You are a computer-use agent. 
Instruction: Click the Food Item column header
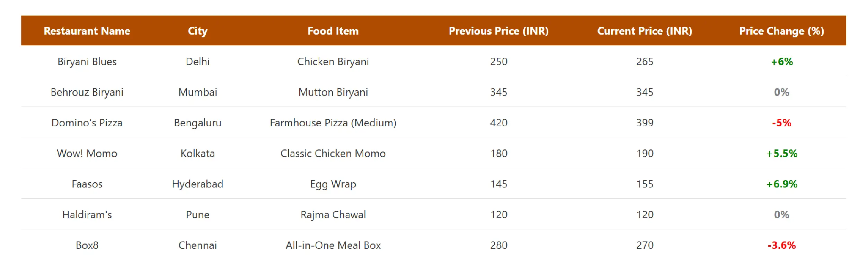(x=333, y=31)
